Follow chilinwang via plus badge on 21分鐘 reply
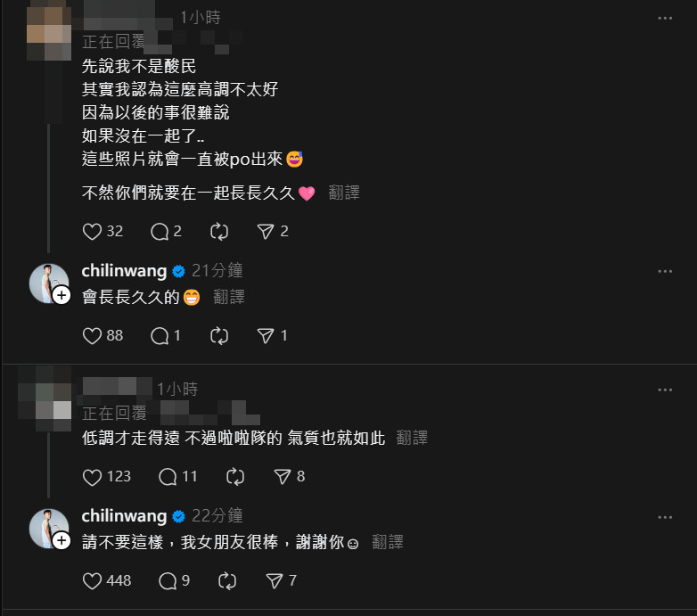Screen dimensions: 697x616 click(x=61, y=296)
